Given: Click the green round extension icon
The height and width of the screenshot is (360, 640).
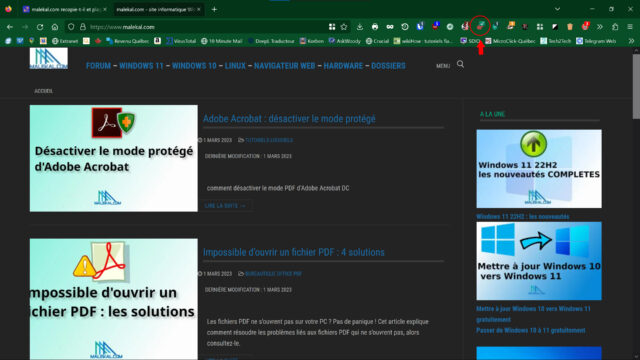Looking at the screenshot, I should click(450, 27).
